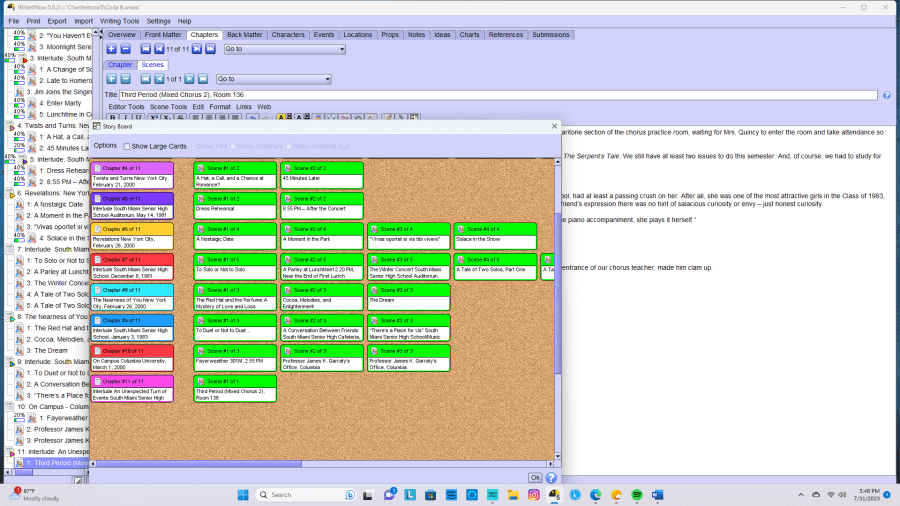Image resolution: width=900 pixels, height=506 pixels.
Task: Go to the previous scene arrow icon
Action: [x=159, y=79]
